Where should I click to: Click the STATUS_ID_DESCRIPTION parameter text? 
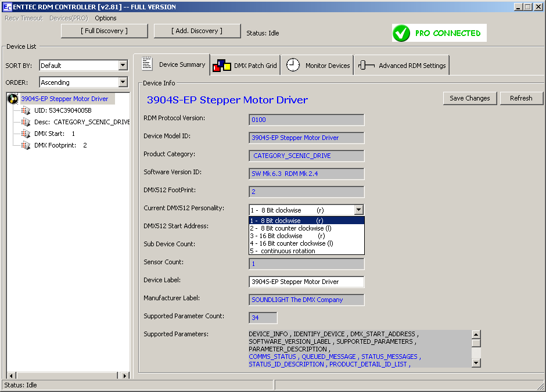pyautogui.click(x=286, y=364)
